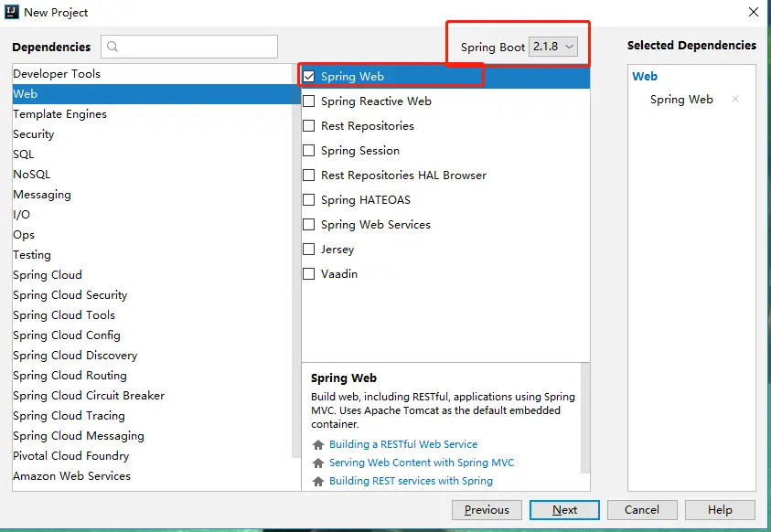Click home icon beside Serving Web Content
This screenshot has width=771, height=532.
point(318,463)
